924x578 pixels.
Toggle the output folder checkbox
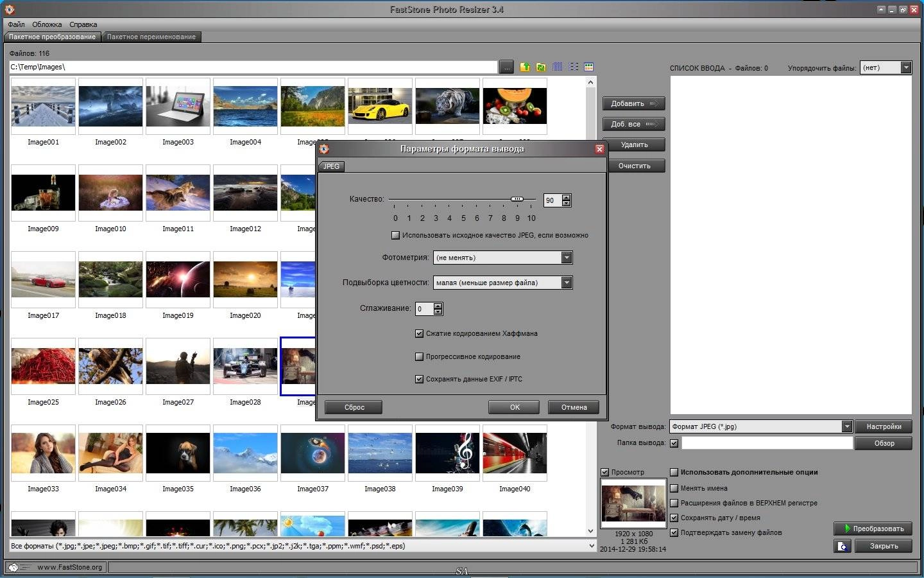pyautogui.click(x=674, y=443)
